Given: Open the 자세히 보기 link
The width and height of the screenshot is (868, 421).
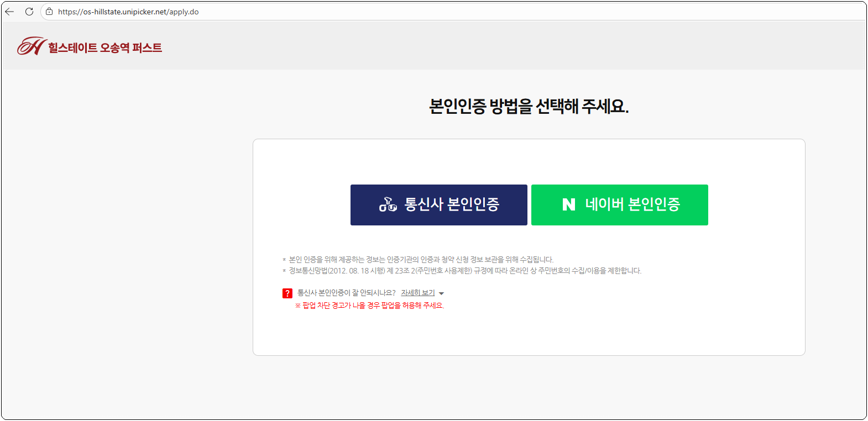Looking at the screenshot, I should tap(418, 293).
